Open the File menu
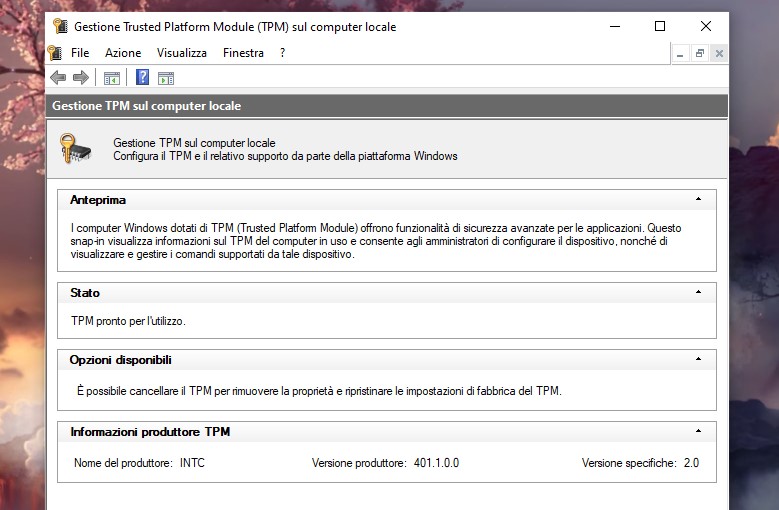 (x=80, y=53)
